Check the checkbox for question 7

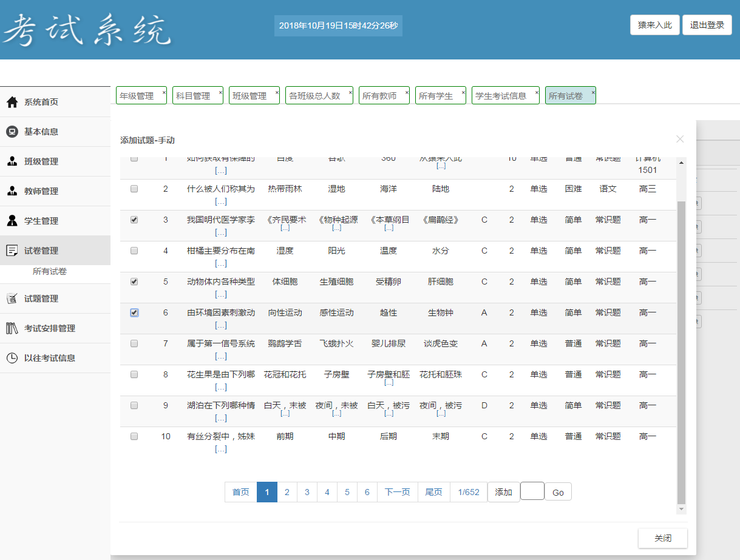[134, 343]
